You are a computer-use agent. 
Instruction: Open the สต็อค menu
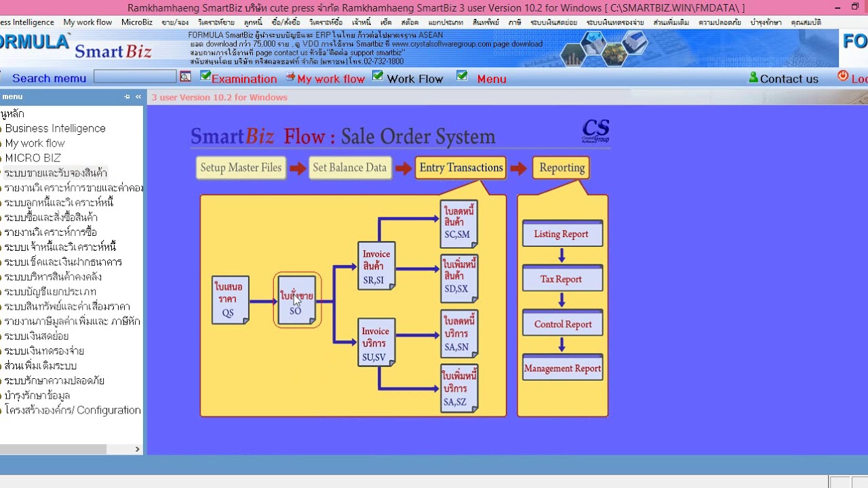click(x=410, y=22)
